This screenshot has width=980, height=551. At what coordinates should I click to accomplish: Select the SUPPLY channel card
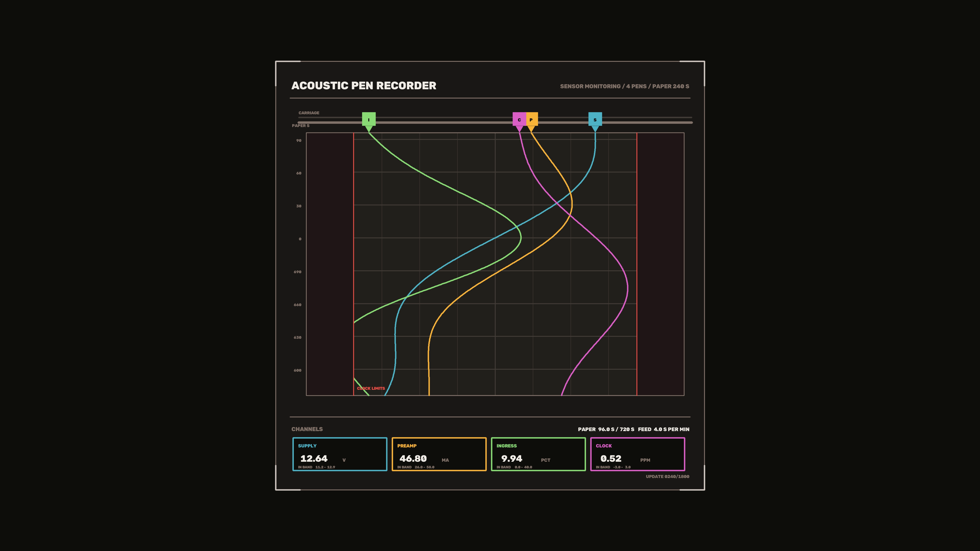coord(340,454)
